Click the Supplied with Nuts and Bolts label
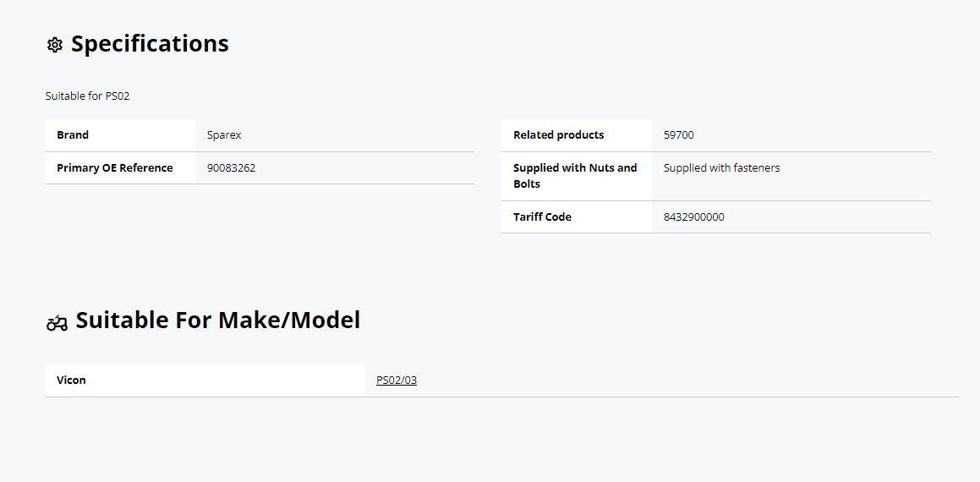The height and width of the screenshot is (482, 980). 574,176
